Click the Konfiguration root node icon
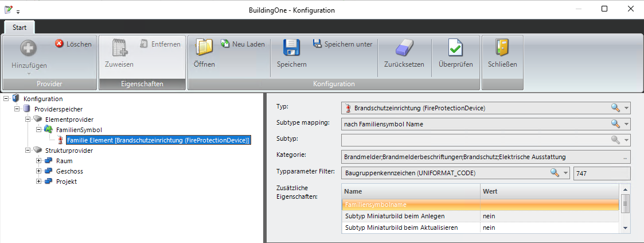644x243 pixels. (17, 99)
